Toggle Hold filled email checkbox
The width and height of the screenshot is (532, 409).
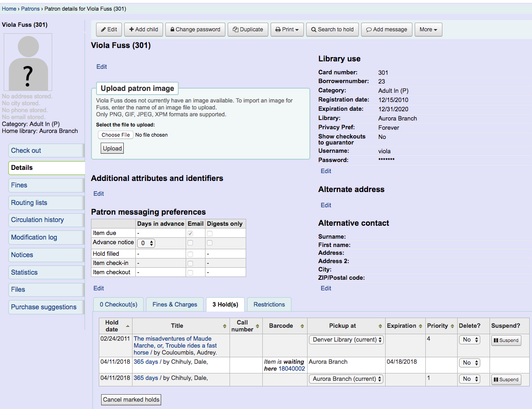pyautogui.click(x=190, y=254)
